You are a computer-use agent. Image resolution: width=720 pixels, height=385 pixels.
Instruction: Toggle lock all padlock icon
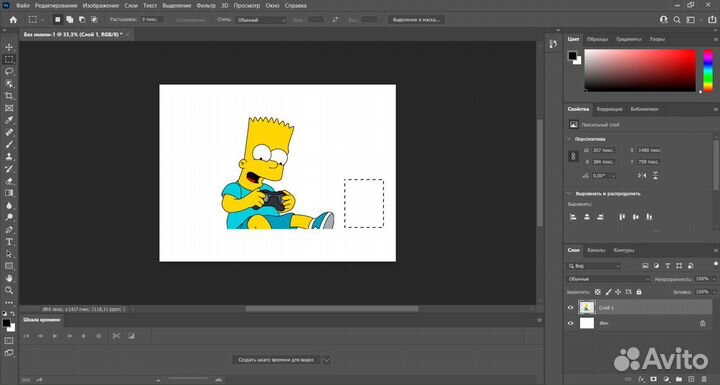click(x=639, y=292)
